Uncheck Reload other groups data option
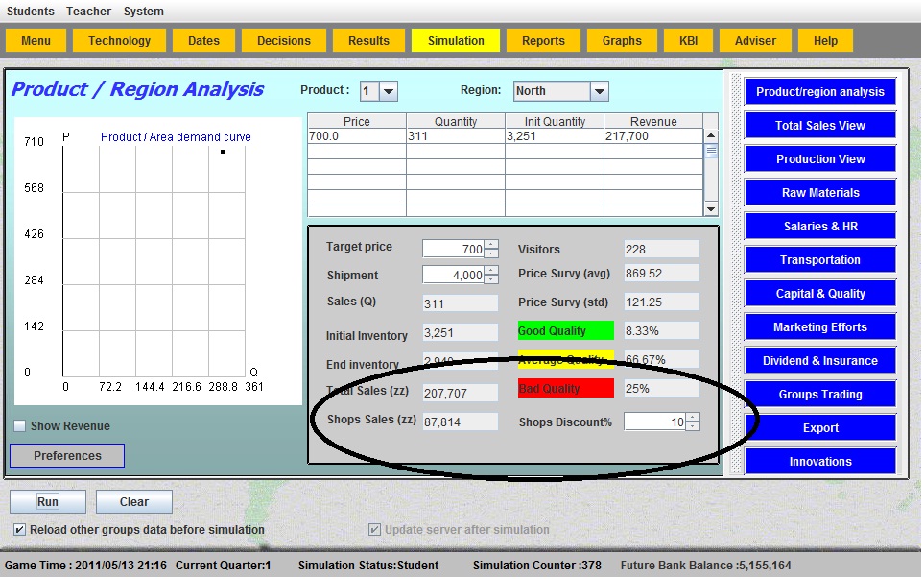The image size is (924, 579). [x=20, y=530]
